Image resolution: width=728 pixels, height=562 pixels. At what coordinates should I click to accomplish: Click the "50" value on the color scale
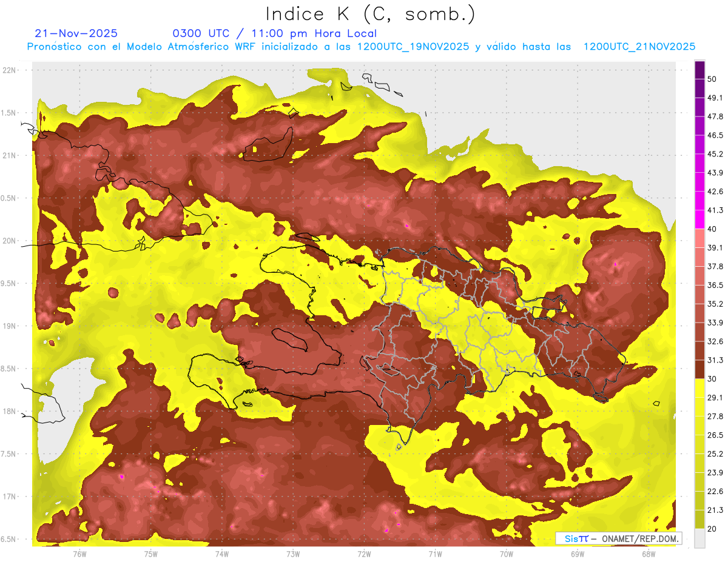tap(712, 79)
